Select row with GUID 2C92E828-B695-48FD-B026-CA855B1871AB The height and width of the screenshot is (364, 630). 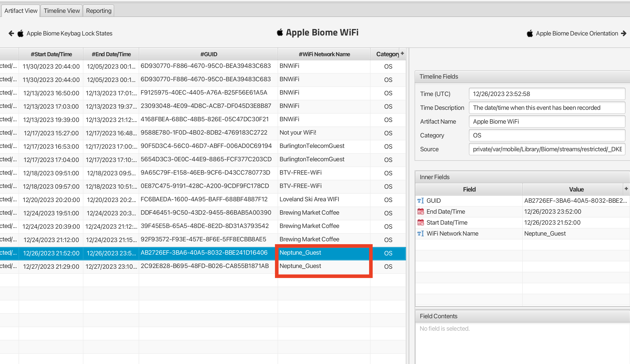[203, 266]
